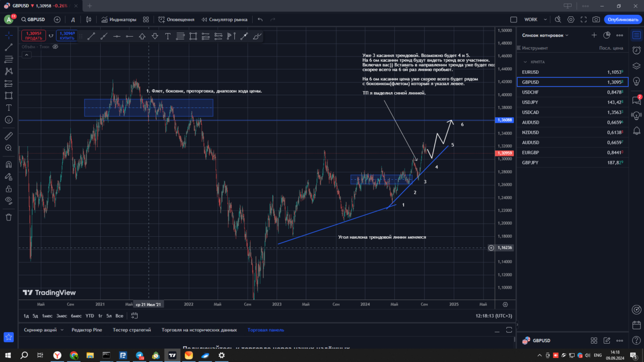Open the Д timeframe interval selector
Screen dimensions: 644x362
point(73,19)
